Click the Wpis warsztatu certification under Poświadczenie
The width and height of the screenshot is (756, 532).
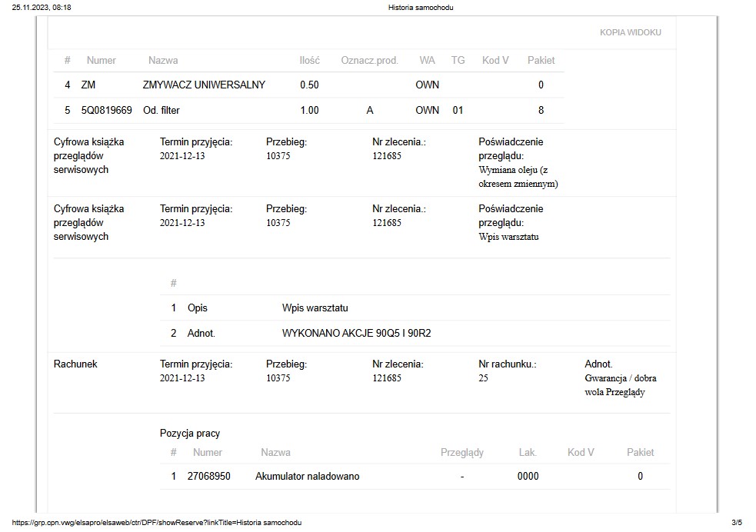pos(508,237)
